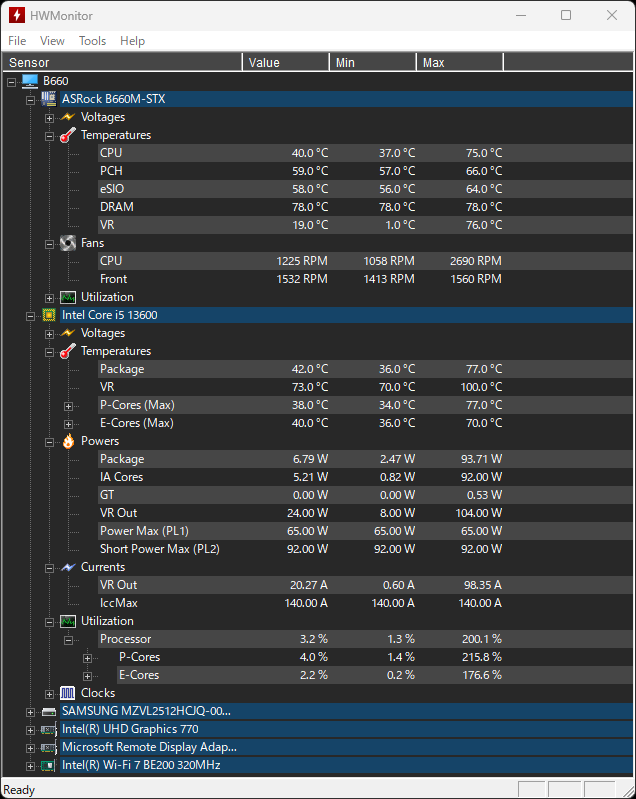Click the SAMSUNG drive icon
The width and height of the screenshot is (636, 799).
coord(49,712)
